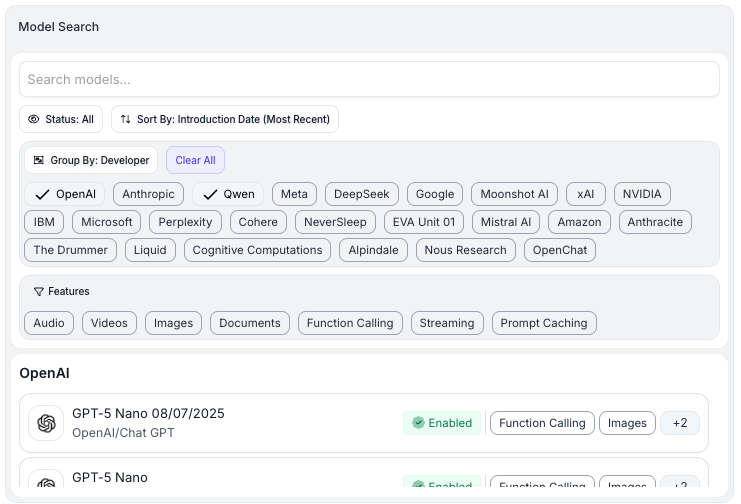Image resolution: width=741 pixels, height=504 pixels.
Task: Click the OpenAI group heading
Action: click(44, 373)
